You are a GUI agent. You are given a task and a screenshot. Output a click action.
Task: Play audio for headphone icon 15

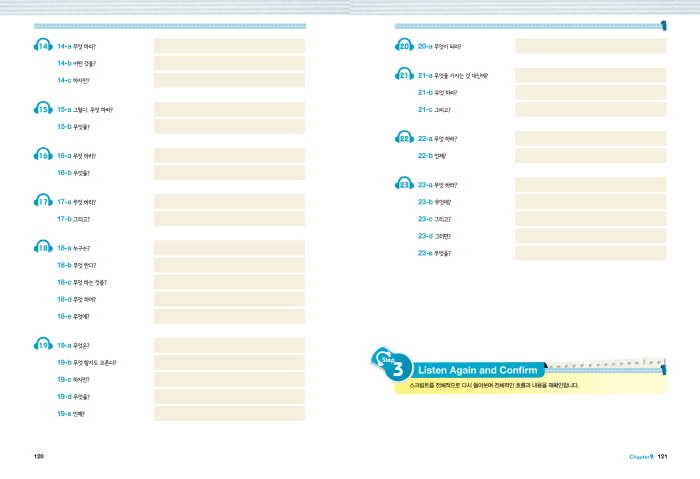click(43, 109)
